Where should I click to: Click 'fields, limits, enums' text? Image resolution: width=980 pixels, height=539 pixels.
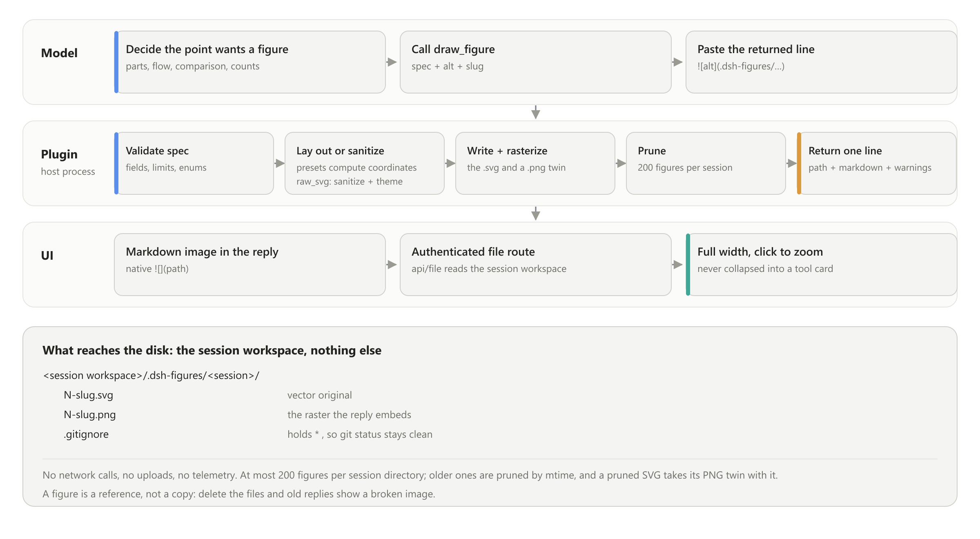click(x=166, y=167)
